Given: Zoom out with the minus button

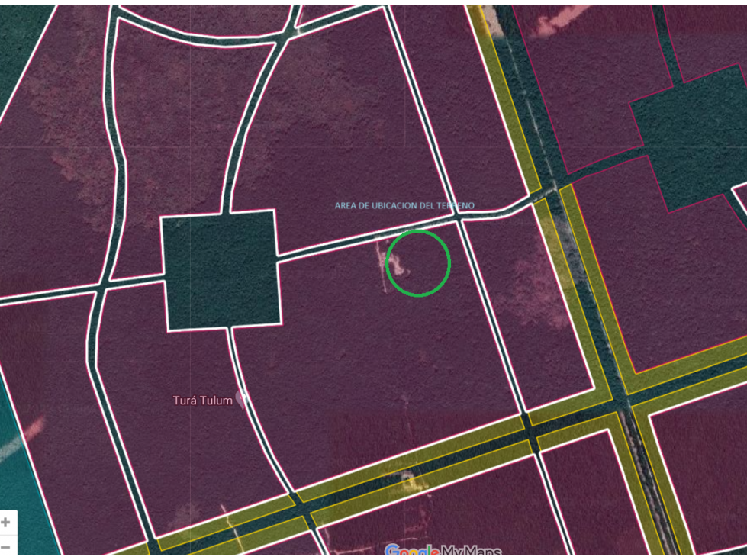Looking at the screenshot, I should click(x=5, y=547).
